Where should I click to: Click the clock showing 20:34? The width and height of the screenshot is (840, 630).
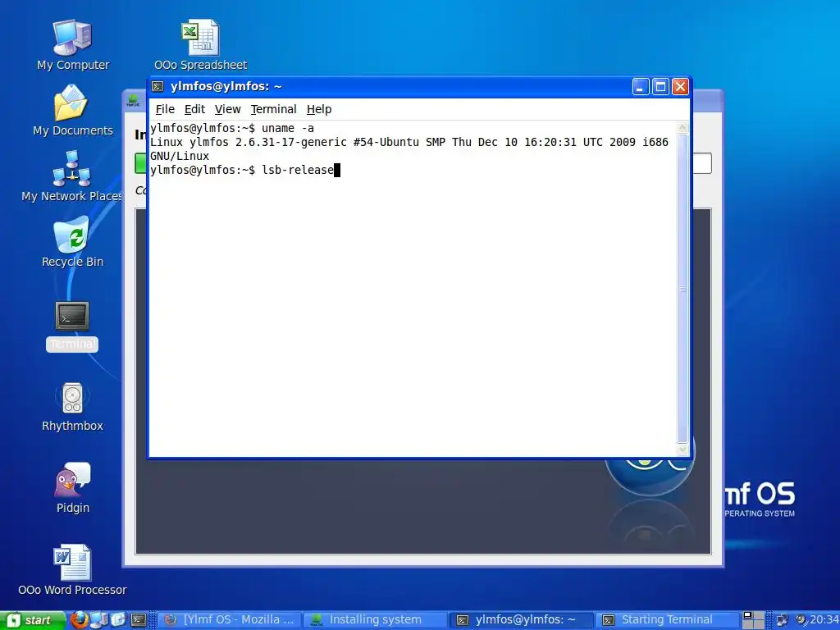click(x=824, y=620)
